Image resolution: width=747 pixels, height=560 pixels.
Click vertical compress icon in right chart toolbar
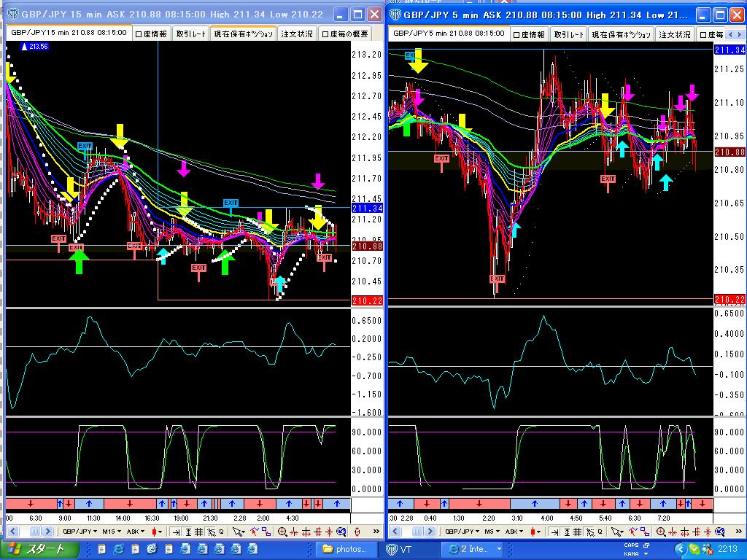point(708,532)
